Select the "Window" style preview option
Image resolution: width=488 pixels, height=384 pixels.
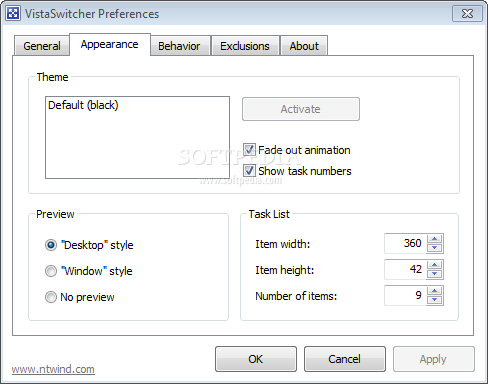click(x=51, y=271)
